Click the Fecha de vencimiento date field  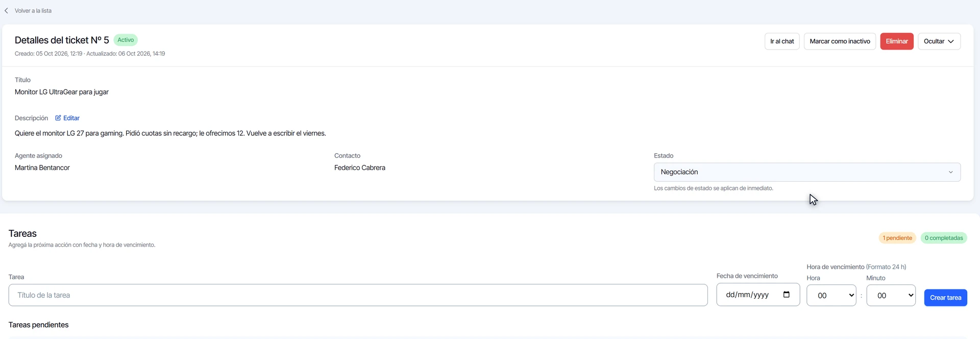tap(758, 295)
